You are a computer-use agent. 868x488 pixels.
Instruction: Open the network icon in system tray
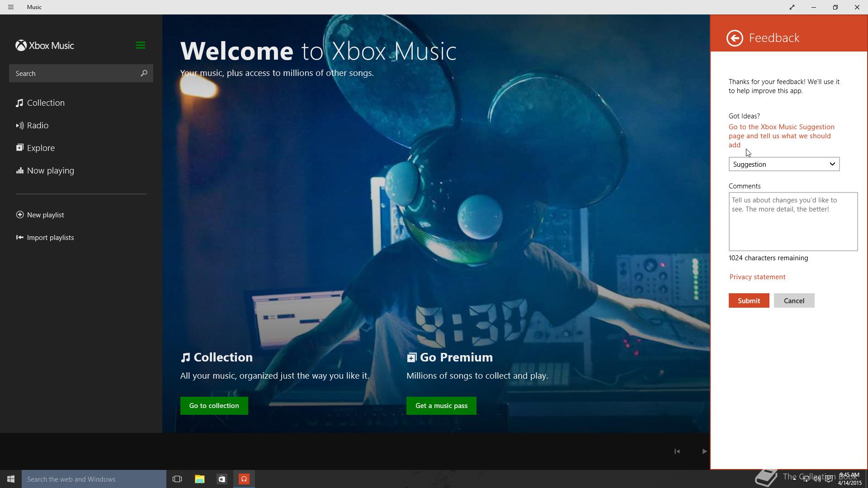pos(806,479)
